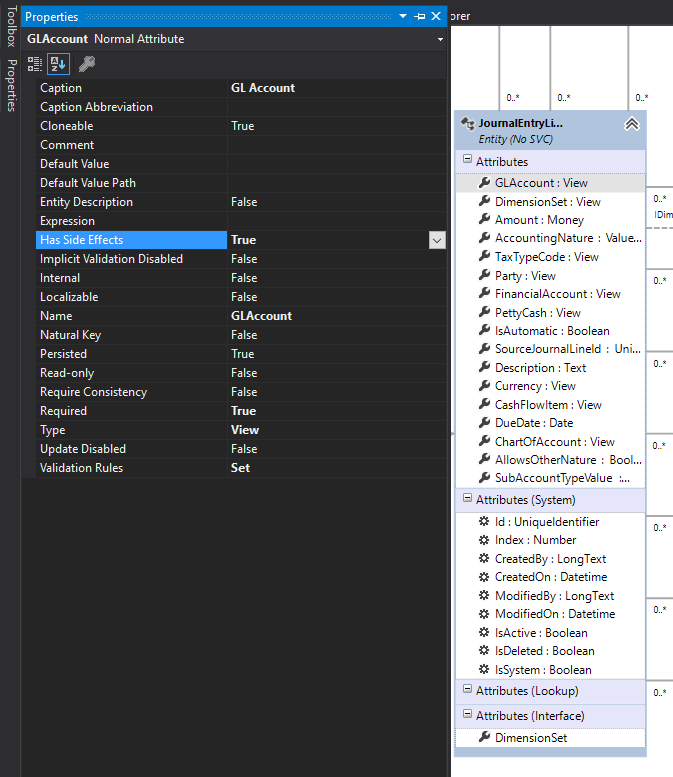The image size is (673, 777).
Task: Click the Name value GLAccount
Action: click(261, 316)
